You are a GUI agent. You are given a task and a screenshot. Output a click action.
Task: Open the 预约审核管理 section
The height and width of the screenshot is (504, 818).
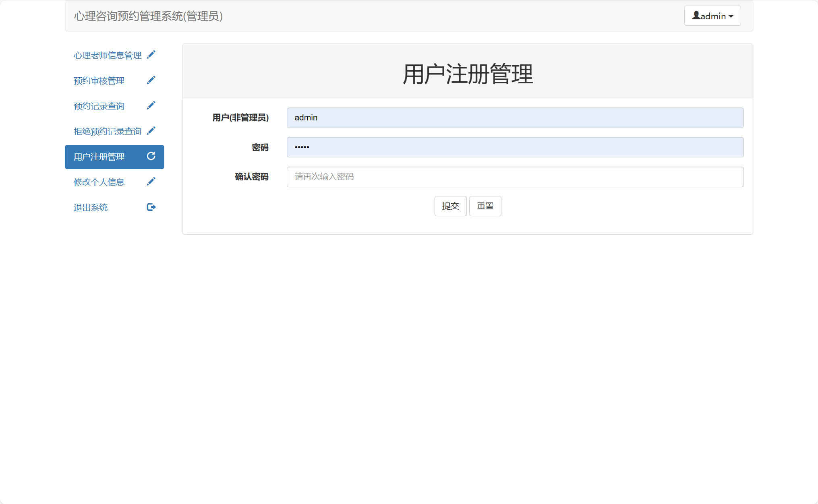coord(99,81)
